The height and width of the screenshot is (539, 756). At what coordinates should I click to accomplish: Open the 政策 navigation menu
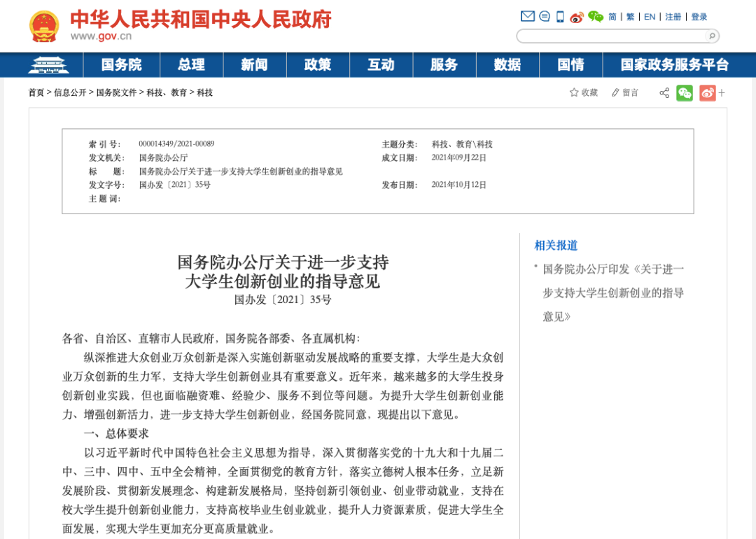[x=318, y=65]
